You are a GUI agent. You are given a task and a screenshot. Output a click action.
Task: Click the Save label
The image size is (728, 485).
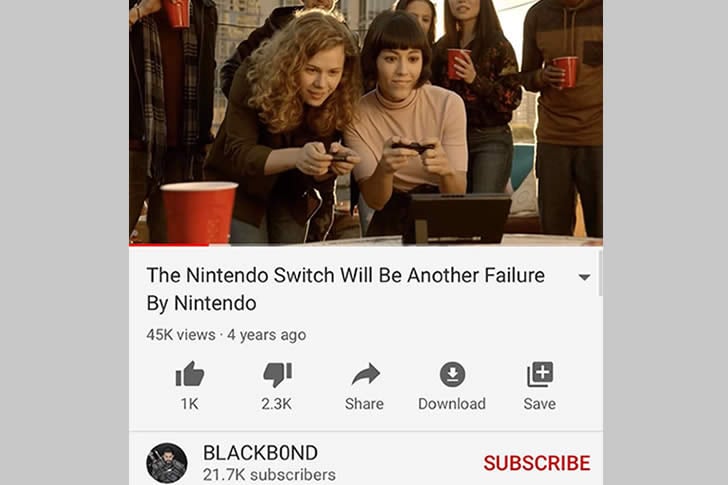point(540,404)
